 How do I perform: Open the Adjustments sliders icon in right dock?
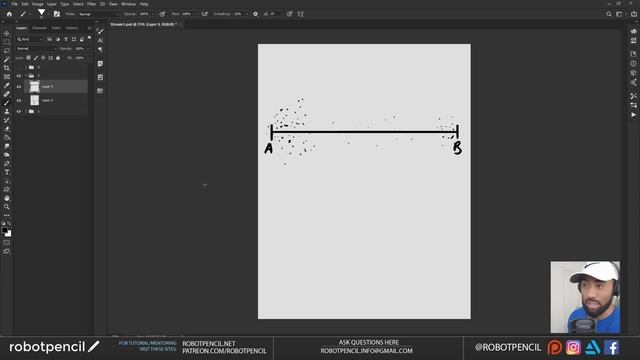coord(633,105)
